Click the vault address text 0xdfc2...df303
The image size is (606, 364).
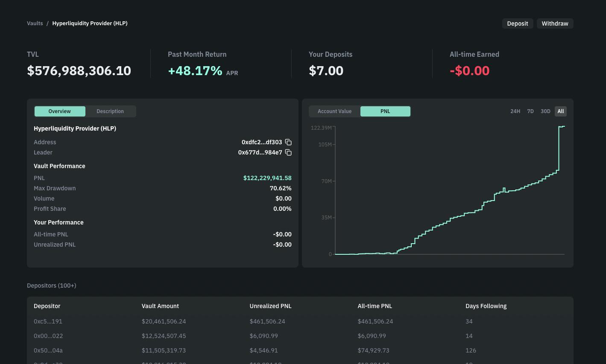[262, 142]
